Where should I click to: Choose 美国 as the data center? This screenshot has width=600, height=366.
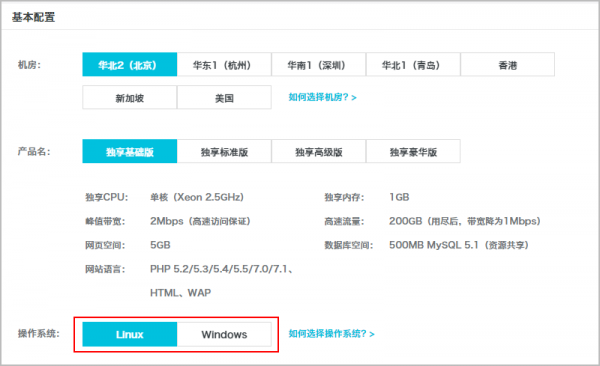click(x=224, y=98)
